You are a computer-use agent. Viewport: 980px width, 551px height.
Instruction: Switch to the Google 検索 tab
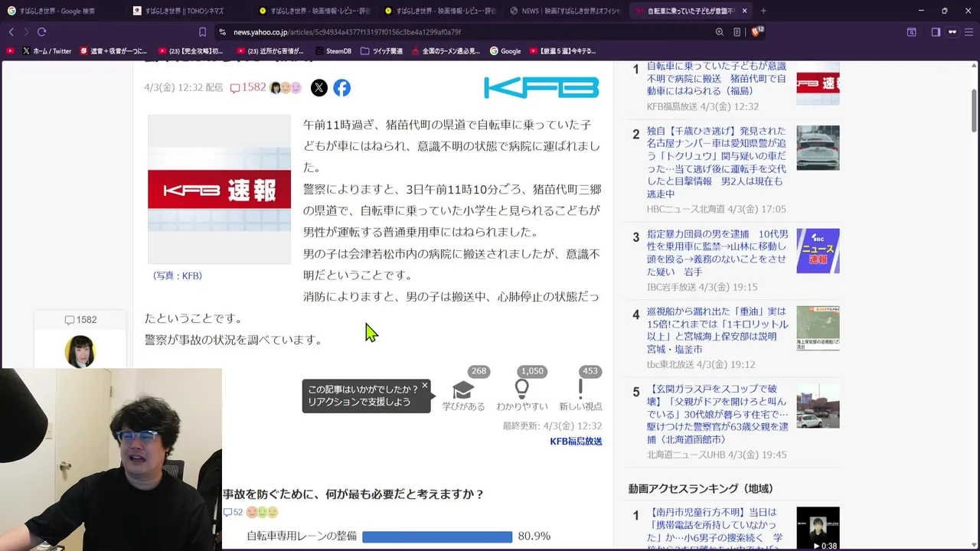pyautogui.click(x=63, y=11)
